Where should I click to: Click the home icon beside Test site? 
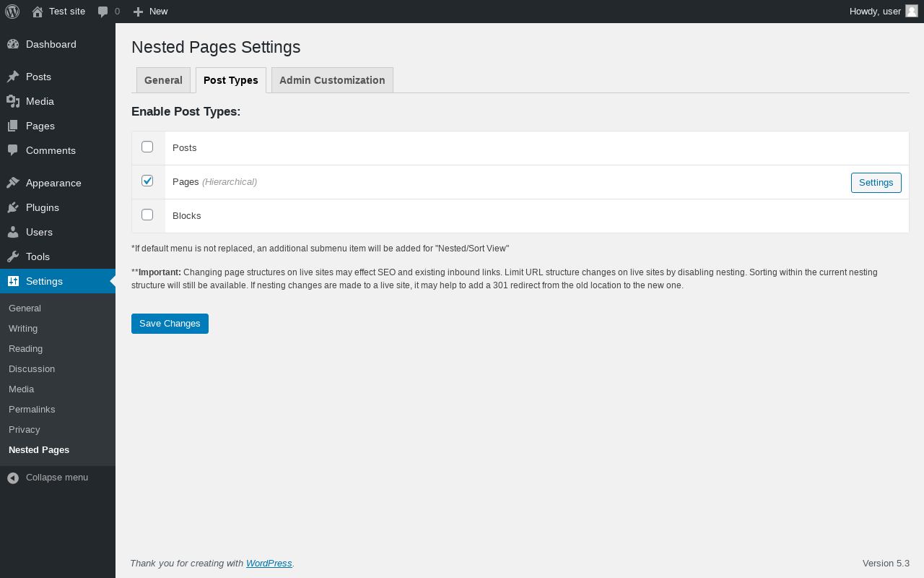[38, 12]
